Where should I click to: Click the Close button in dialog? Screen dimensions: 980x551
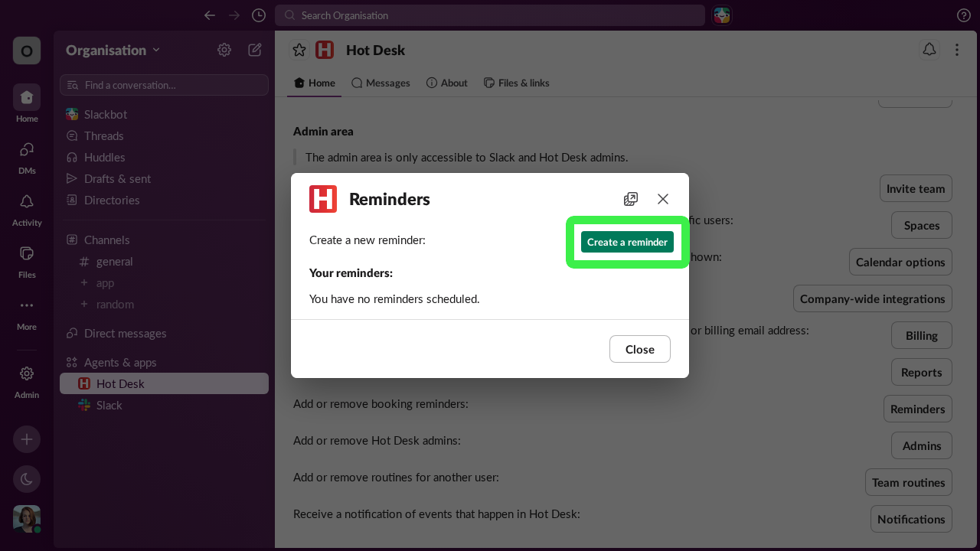640,349
